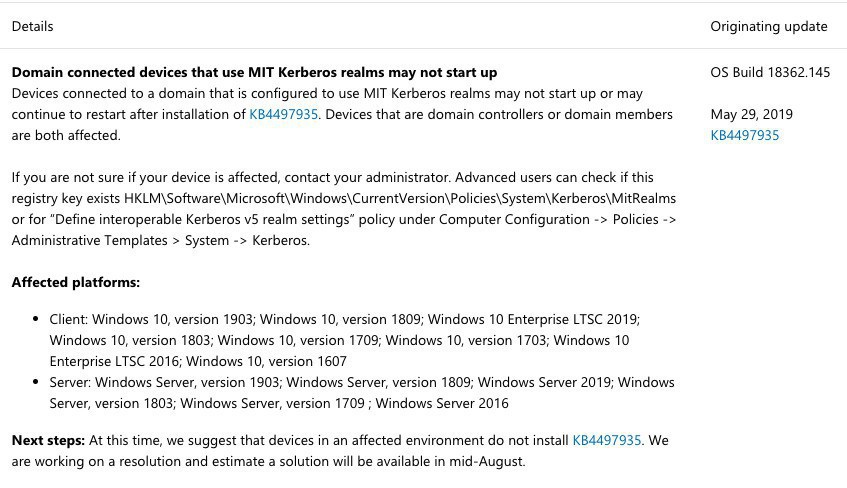The width and height of the screenshot is (847, 488).
Task: Click the OS Build 18362.145 text
Action: click(x=769, y=72)
